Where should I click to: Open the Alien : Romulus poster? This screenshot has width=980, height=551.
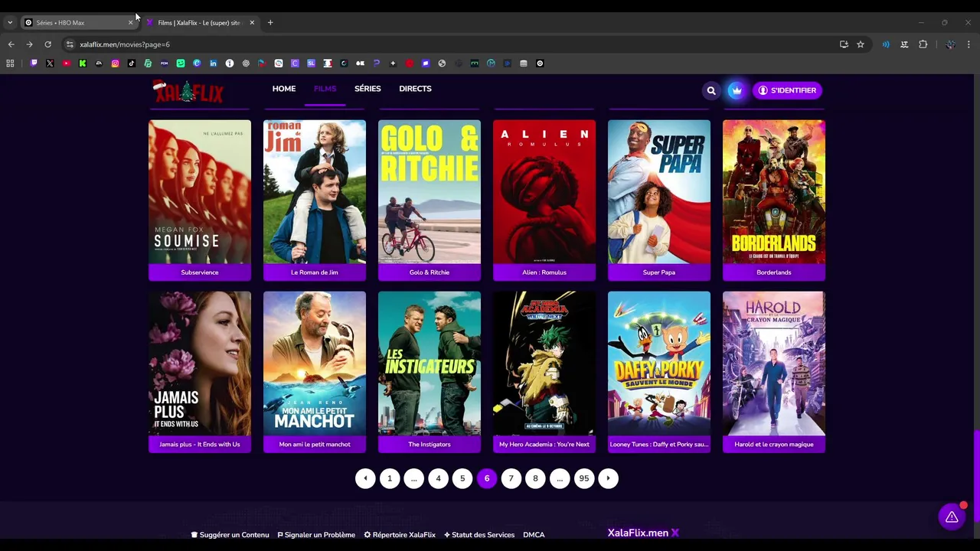coord(544,192)
